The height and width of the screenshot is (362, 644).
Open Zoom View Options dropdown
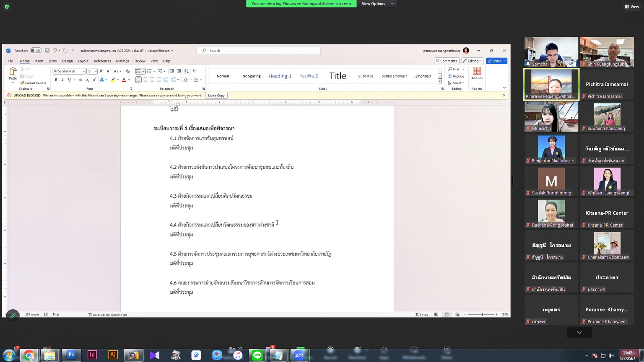tap(377, 4)
